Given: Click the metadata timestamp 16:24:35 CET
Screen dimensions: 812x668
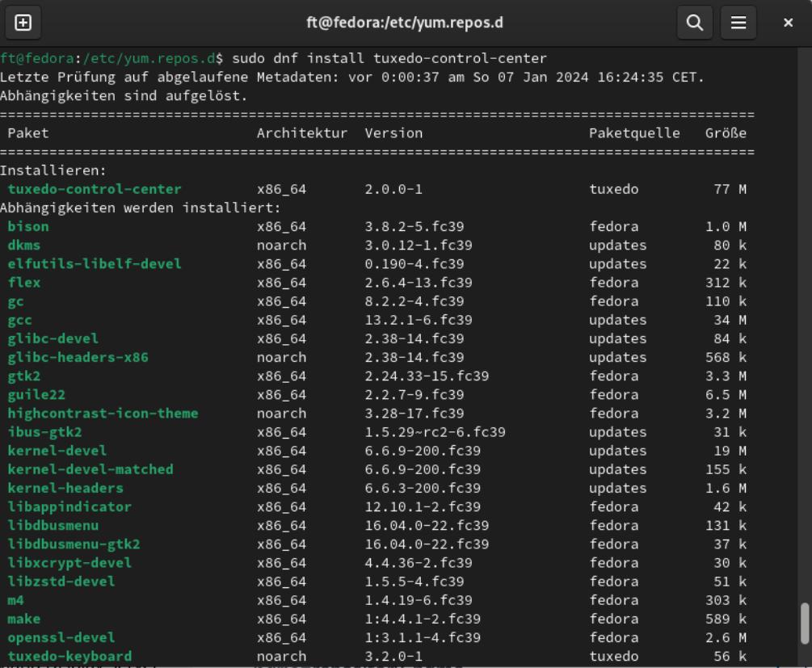Looking at the screenshot, I should (x=651, y=78).
